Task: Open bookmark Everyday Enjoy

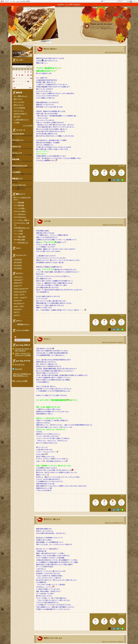Action: point(18,134)
